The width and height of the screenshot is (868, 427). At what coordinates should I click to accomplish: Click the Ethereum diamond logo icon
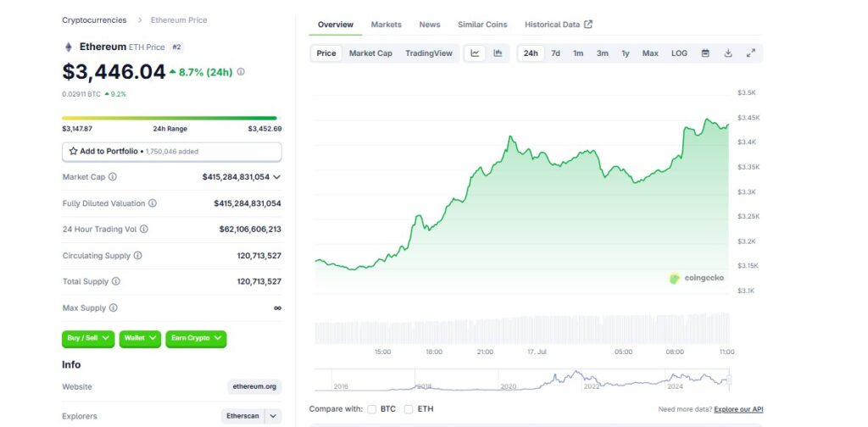[69, 47]
